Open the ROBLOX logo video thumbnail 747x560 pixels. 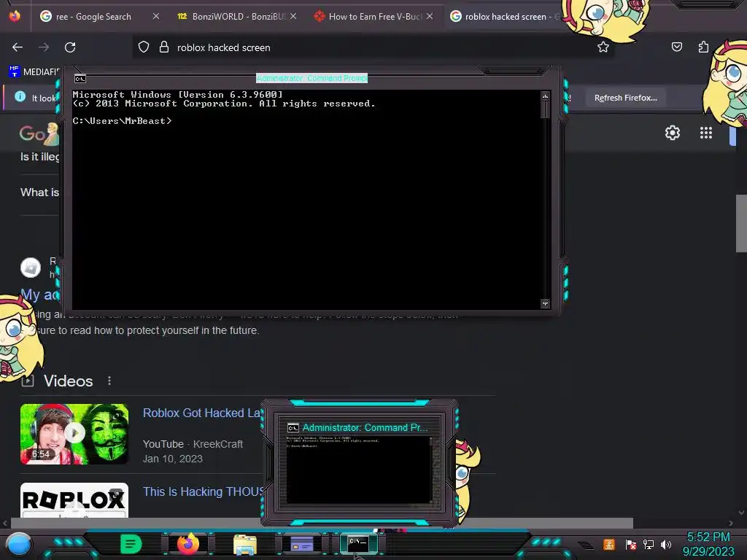tap(74, 500)
